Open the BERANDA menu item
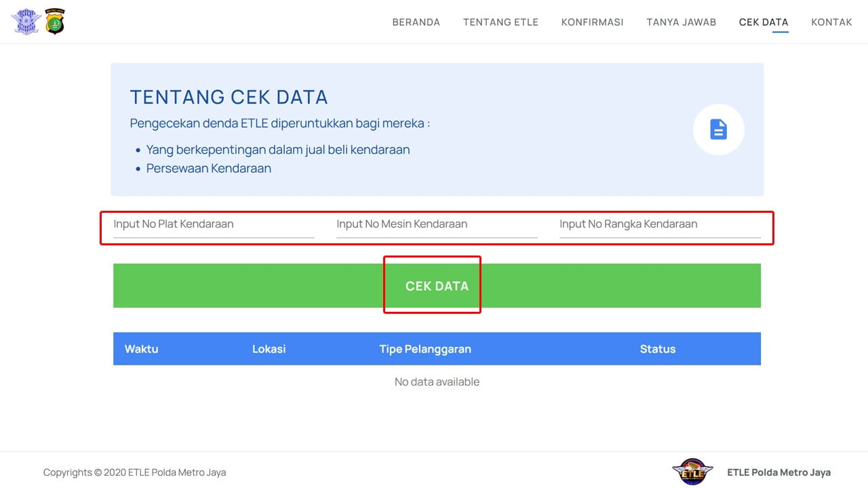 point(416,22)
